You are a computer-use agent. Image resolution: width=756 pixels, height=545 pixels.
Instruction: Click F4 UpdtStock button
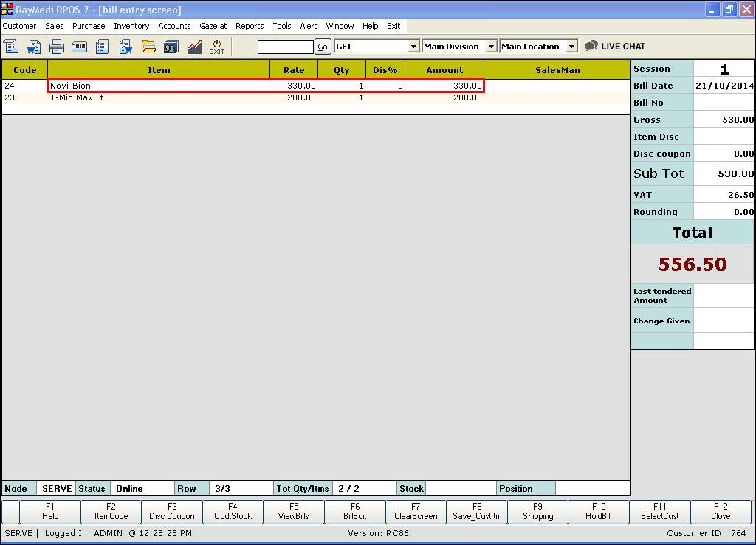(233, 512)
